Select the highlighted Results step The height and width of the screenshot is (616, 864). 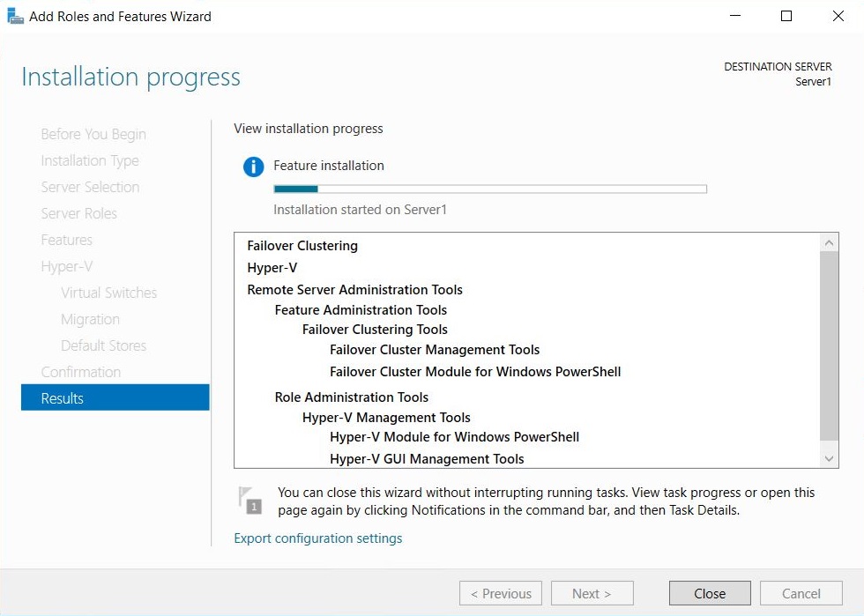(115, 397)
